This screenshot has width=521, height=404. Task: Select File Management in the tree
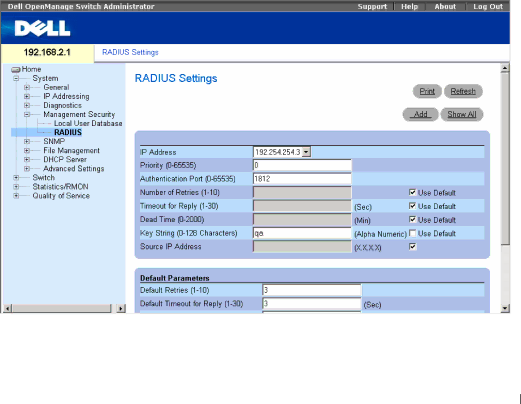(x=71, y=150)
